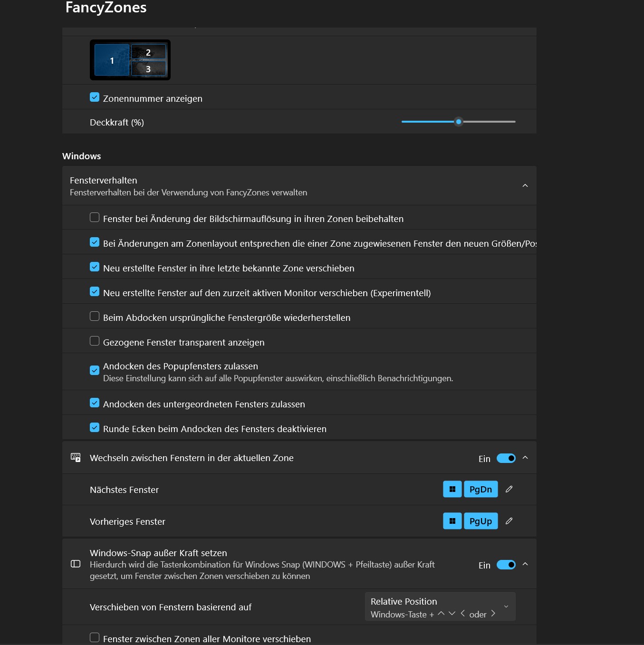
Task: Click the Windows key badge for Vorheriges Fenster
Action: [452, 521]
